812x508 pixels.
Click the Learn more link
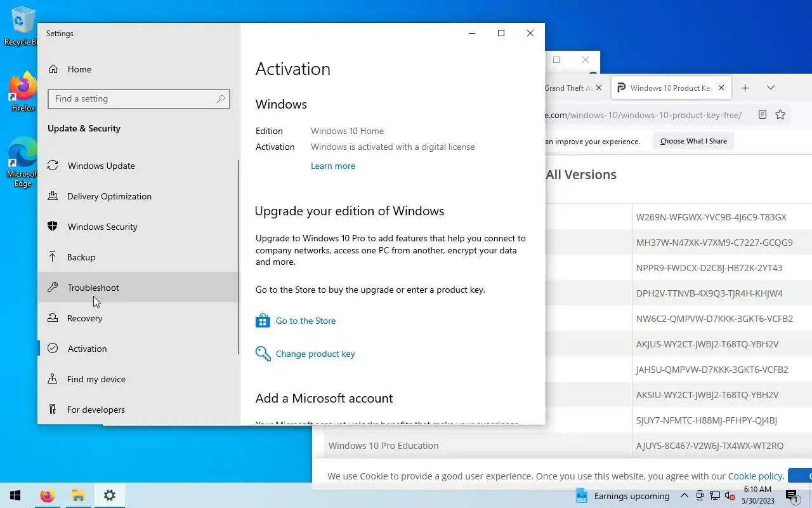click(x=332, y=166)
